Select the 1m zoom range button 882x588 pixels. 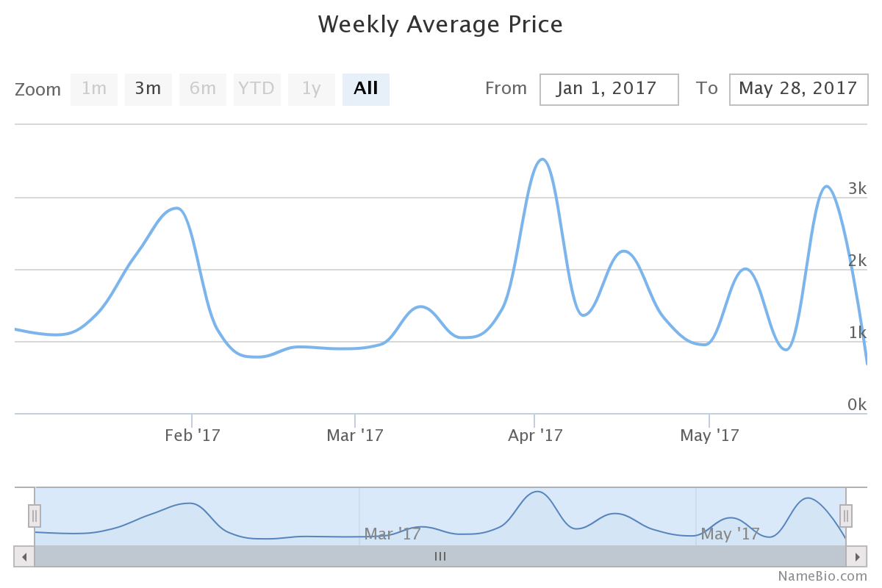94,90
